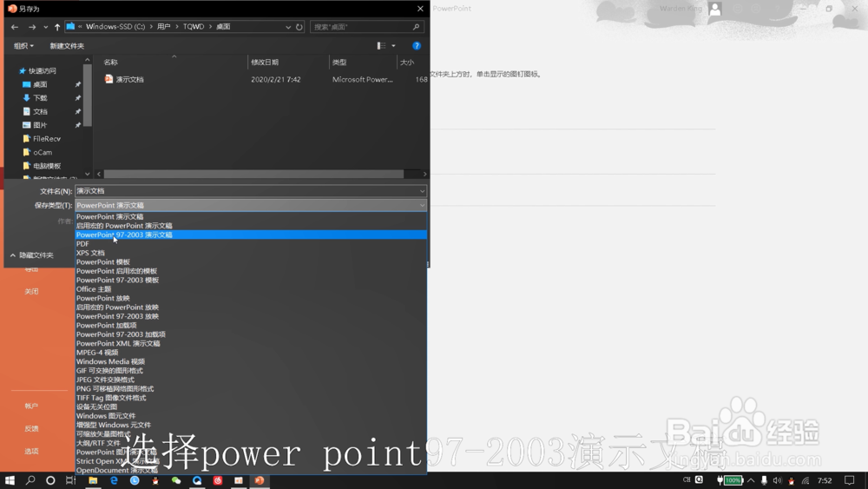Open view options dropdown arrow
Image resolution: width=868 pixels, height=489 pixels.
[x=393, y=45]
